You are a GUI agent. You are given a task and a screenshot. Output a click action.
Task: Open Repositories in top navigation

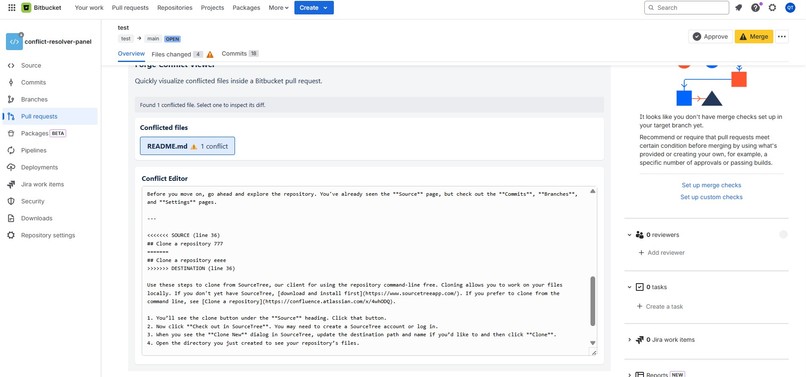tap(175, 8)
